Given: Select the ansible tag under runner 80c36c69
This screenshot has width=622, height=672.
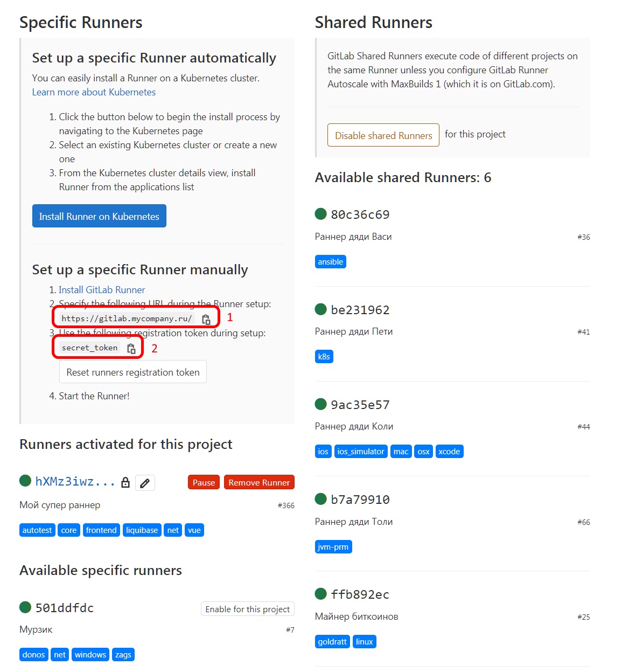Looking at the screenshot, I should tap(330, 261).
